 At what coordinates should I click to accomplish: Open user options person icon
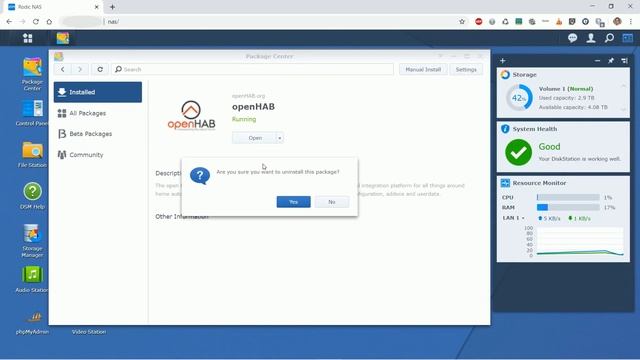click(x=591, y=38)
